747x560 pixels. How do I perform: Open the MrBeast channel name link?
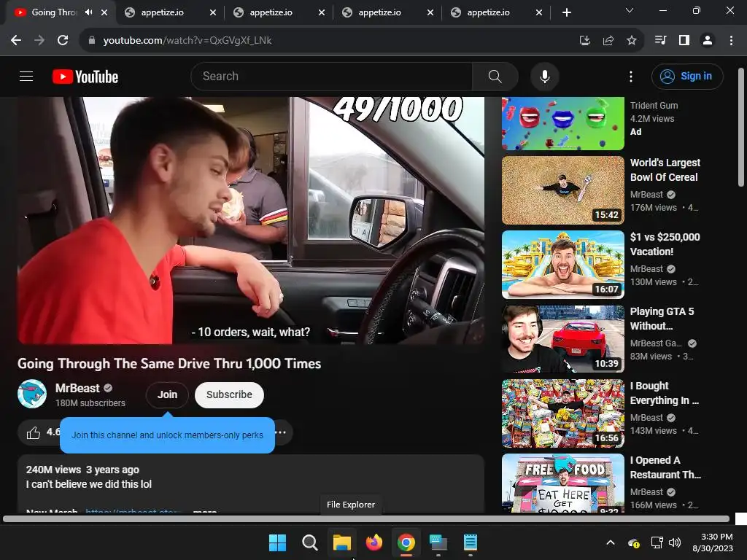(x=77, y=388)
